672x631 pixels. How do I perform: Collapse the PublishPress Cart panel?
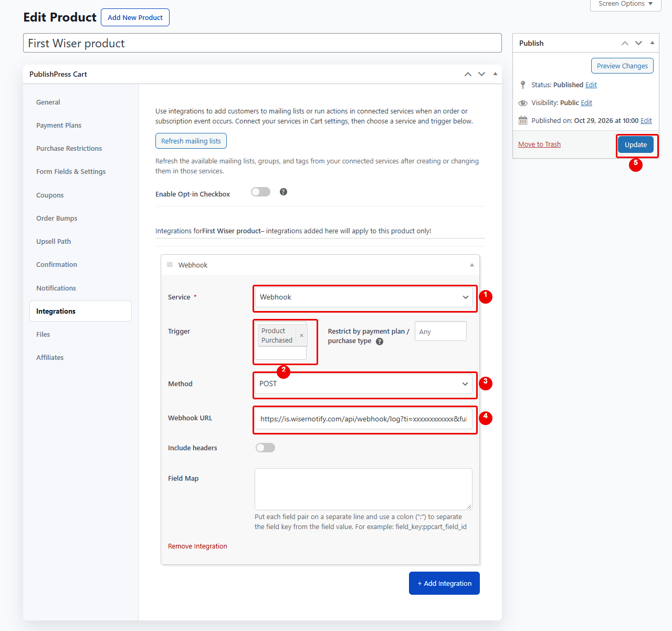(x=495, y=74)
